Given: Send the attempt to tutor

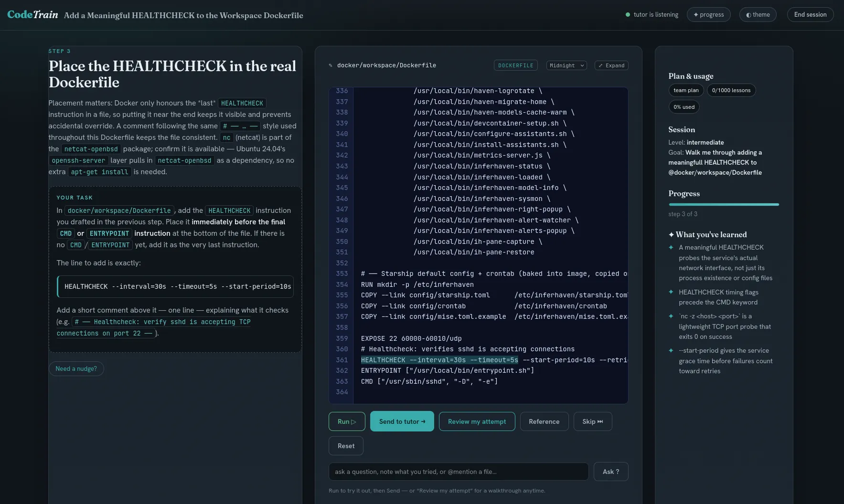Looking at the screenshot, I should (402, 421).
